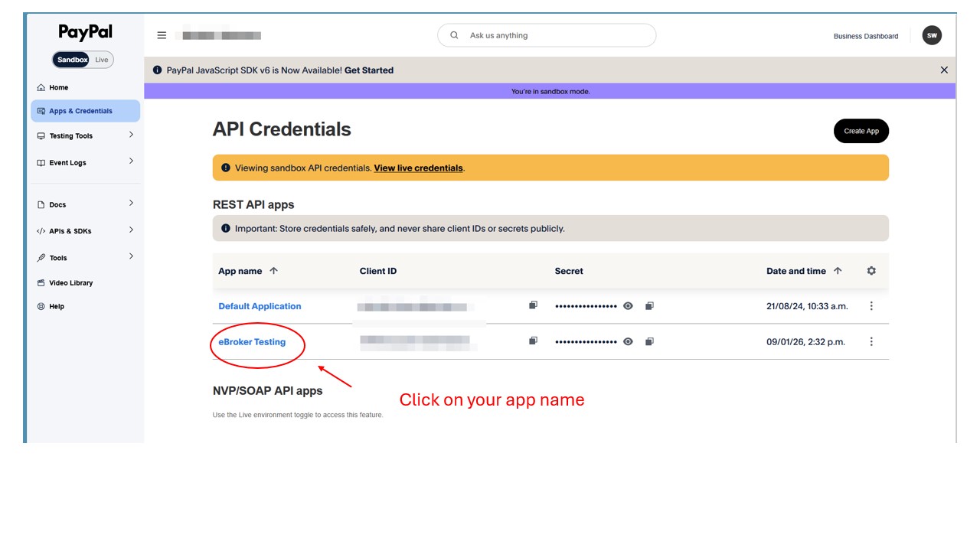Open the eBroker Testing kebab menu
Image resolution: width=980 pixels, height=551 pixels.
click(871, 341)
